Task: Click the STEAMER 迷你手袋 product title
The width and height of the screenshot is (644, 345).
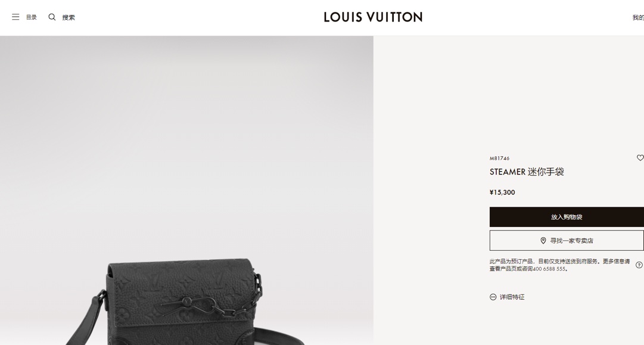Action: tap(527, 172)
